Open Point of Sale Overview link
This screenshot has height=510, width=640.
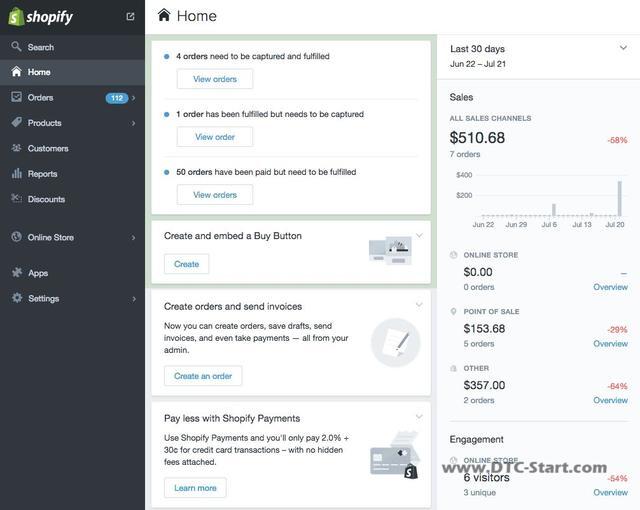tap(610, 344)
